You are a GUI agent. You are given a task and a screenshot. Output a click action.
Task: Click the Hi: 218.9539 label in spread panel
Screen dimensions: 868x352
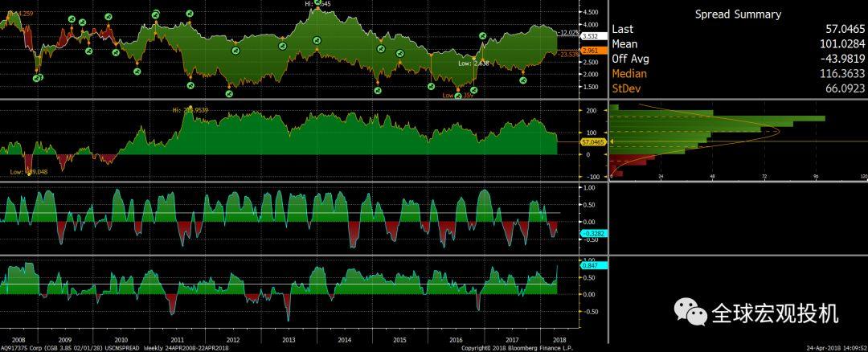coord(190,109)
